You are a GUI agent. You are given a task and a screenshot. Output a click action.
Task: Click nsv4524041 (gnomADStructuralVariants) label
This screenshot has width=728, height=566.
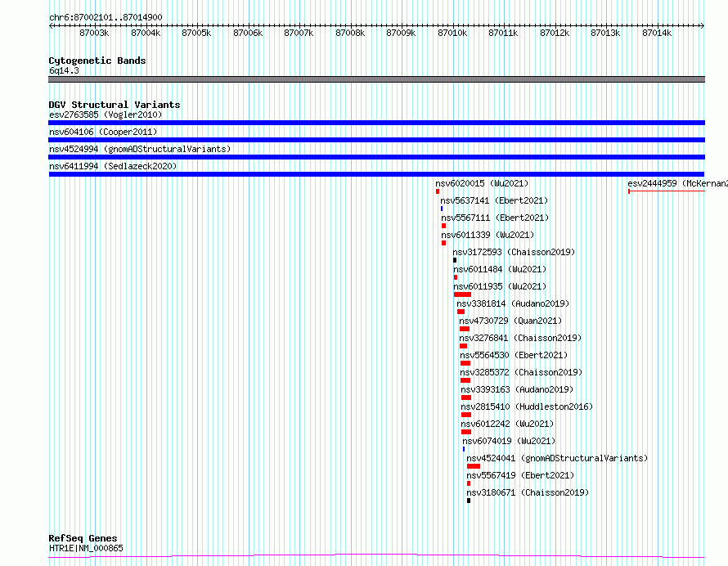click(557, 458)
